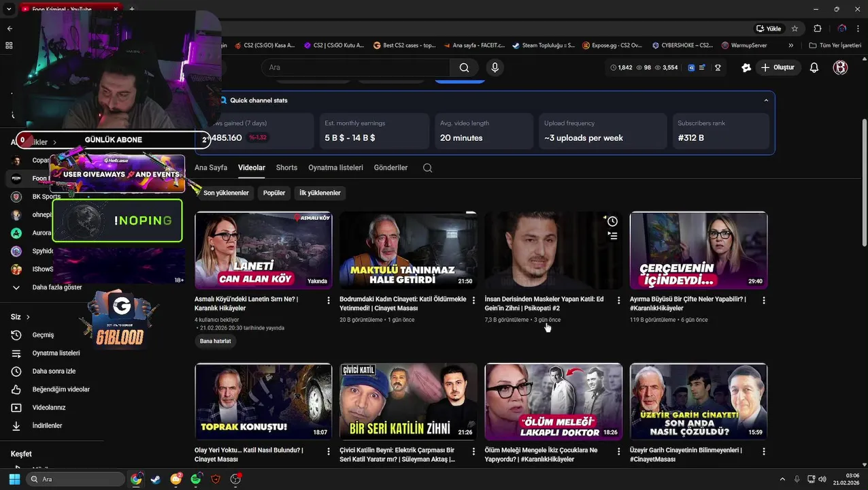
Task: Open Chrome tab search dropdown arrow
Action: pyautogui.click(x=9, y=9)
